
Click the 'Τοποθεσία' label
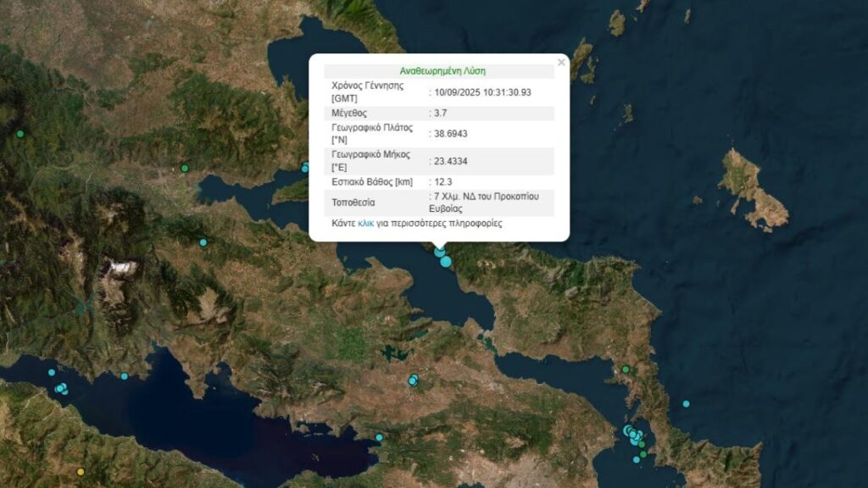(x=353, y=202)
